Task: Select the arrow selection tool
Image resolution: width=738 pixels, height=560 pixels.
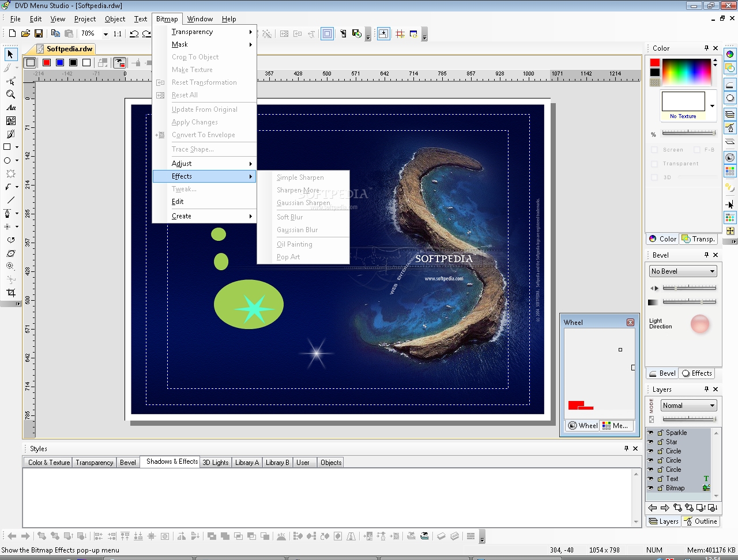Action: [x=10, y=54]
